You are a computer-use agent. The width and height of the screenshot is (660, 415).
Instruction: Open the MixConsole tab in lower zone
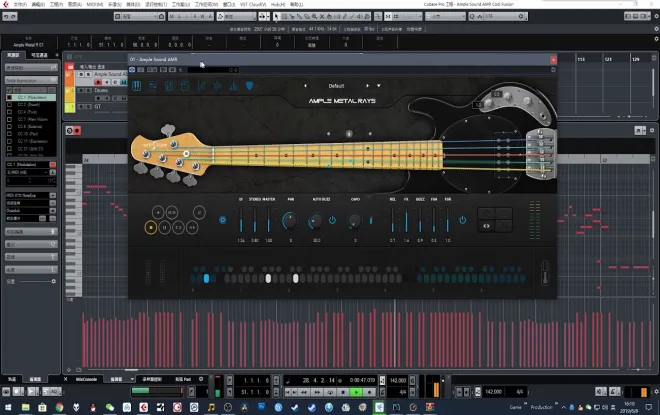coord(86,379)
